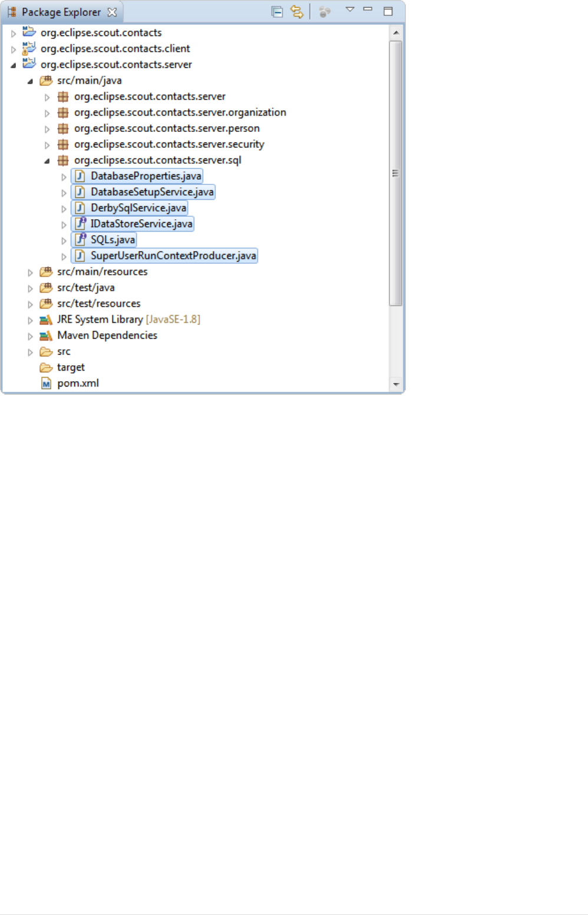Expand org.eclipse.scout.contacts.server package
The height and width of the screenshot is (915, 588).
point(47,97)
